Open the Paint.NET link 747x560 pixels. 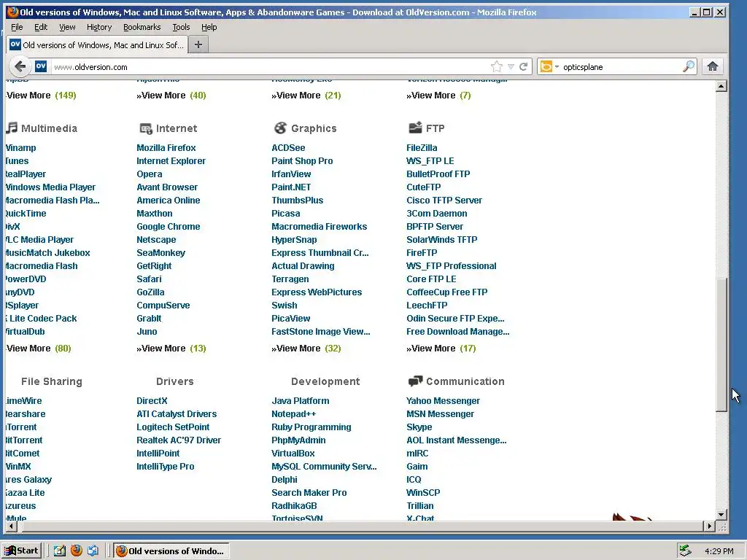tap(291, 187)
